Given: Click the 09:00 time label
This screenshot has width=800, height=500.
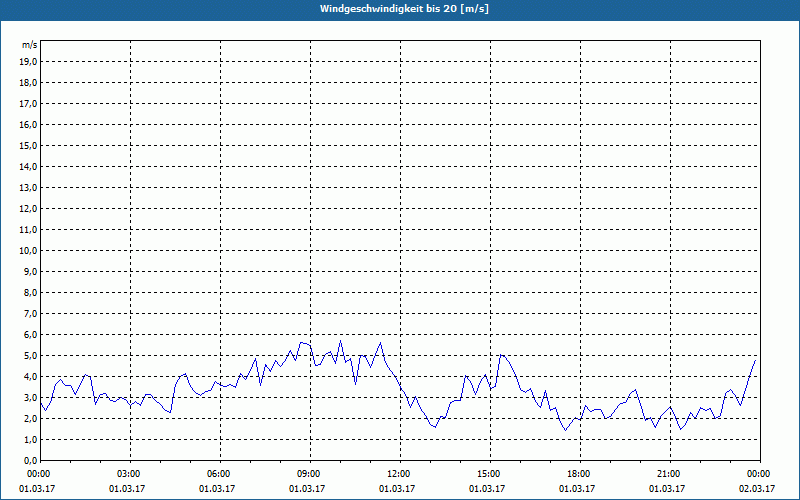Looking at the screenshot, I should 310,474.
